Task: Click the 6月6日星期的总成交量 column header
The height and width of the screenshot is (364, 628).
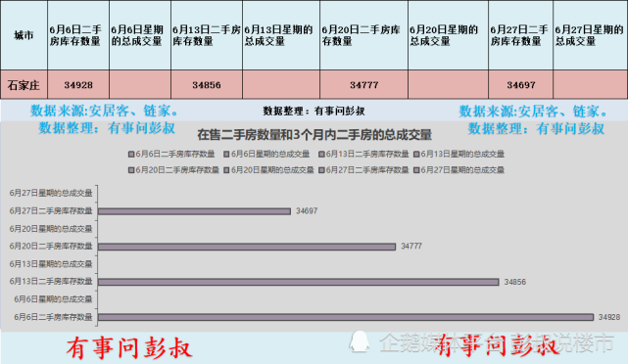Action: tap(140, 35)
